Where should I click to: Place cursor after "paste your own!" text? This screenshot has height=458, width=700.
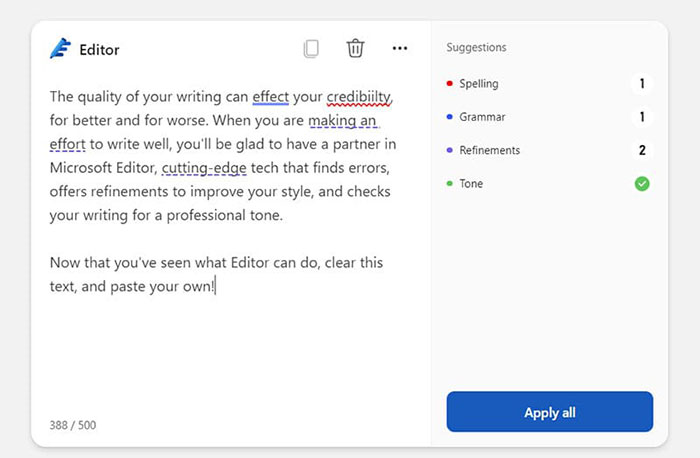click(x=215, y=286)
